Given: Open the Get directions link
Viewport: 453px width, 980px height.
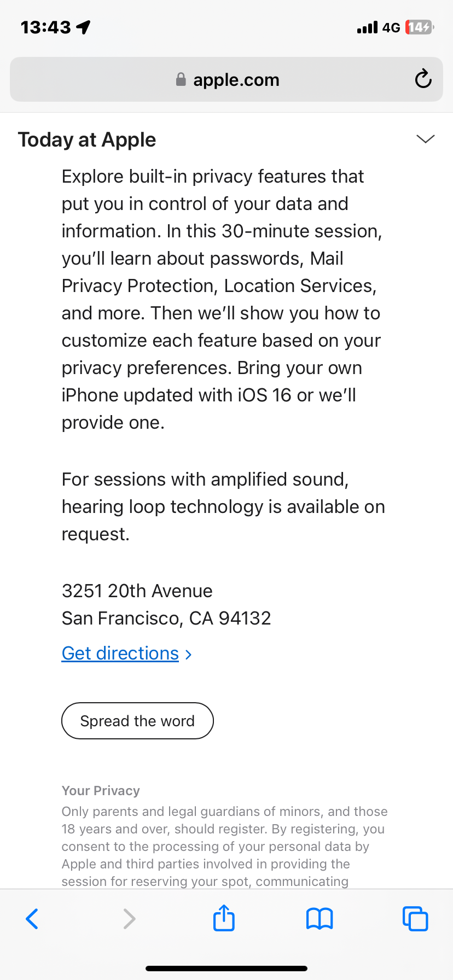Looking at the screenshot, I should (x=120, y=653).
